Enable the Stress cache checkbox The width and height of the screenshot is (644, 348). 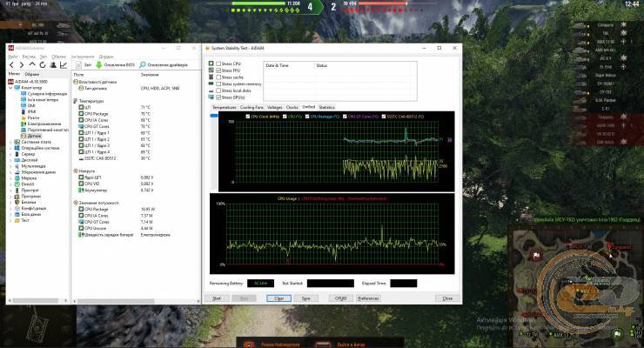[x=218, y=77]
